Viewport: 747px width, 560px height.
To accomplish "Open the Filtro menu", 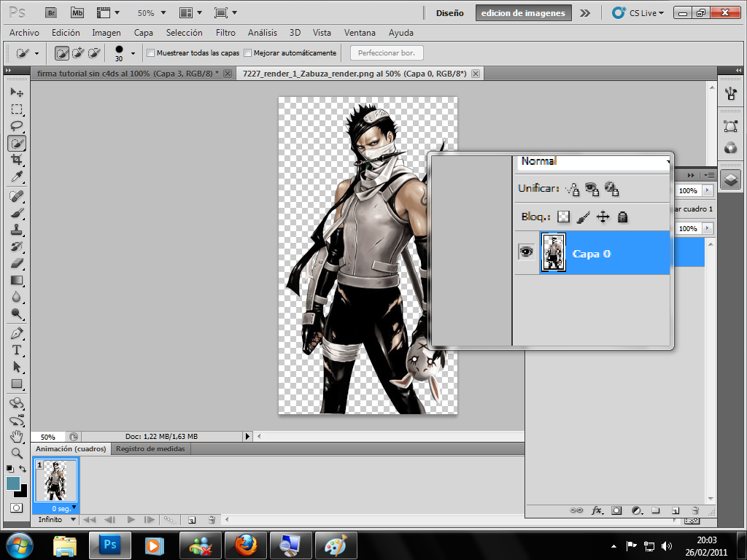I will tap(225, 33).
